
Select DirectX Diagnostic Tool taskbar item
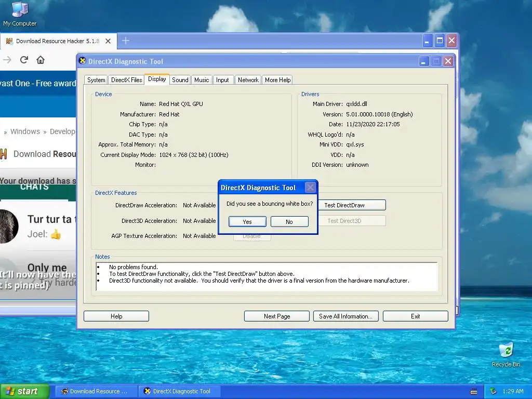pos(180,391)
